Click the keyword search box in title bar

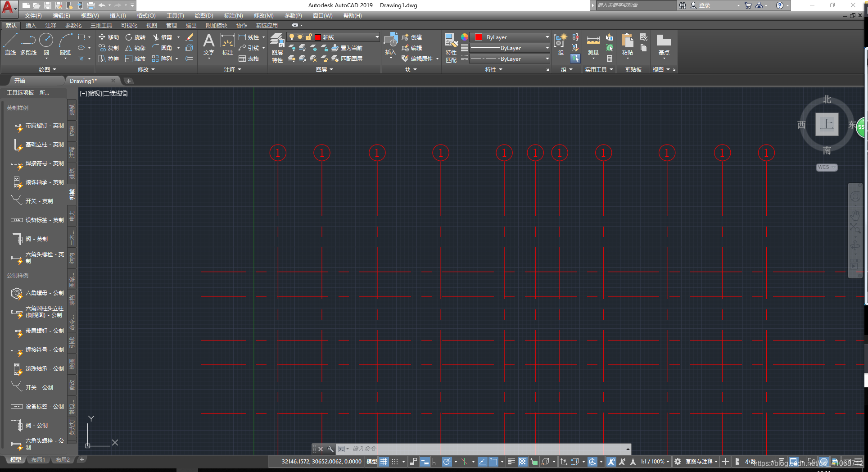(636, 5)
